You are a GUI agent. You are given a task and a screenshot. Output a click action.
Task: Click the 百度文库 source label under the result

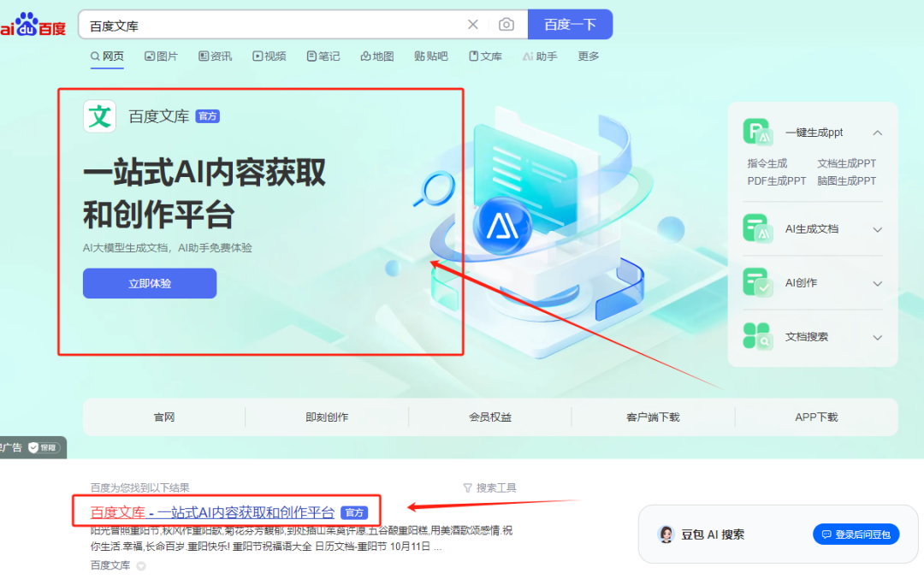coord(110,565)
